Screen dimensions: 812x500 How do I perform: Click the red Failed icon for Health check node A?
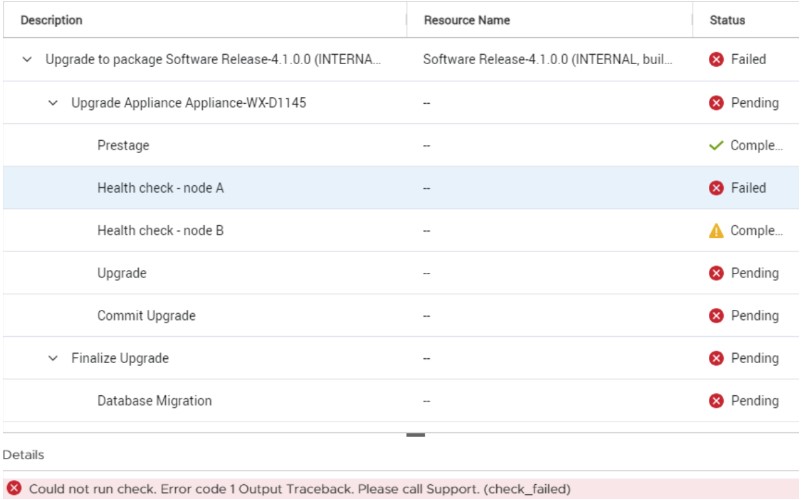[x=716, y=188]
